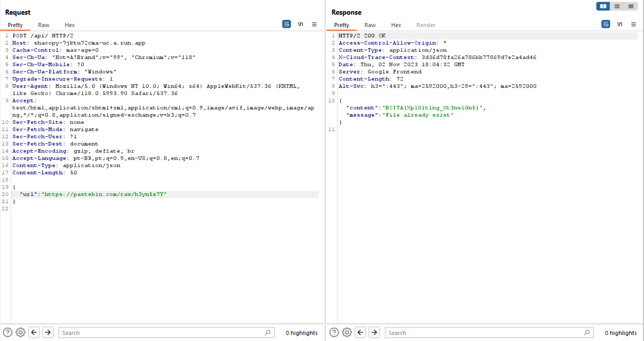Open Response panel hamburger options menu
The height and width of the screenshot is (341, 644).
click(x=634, y=24)
